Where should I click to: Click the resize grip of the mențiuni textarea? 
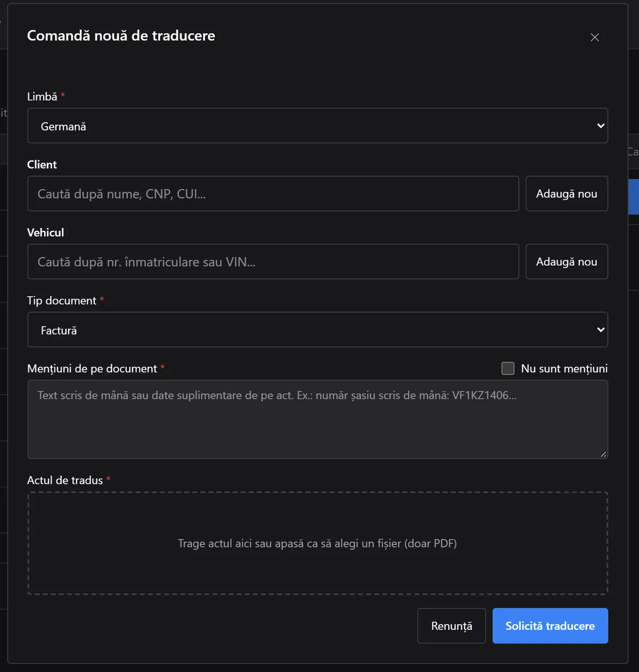[603, 454]
